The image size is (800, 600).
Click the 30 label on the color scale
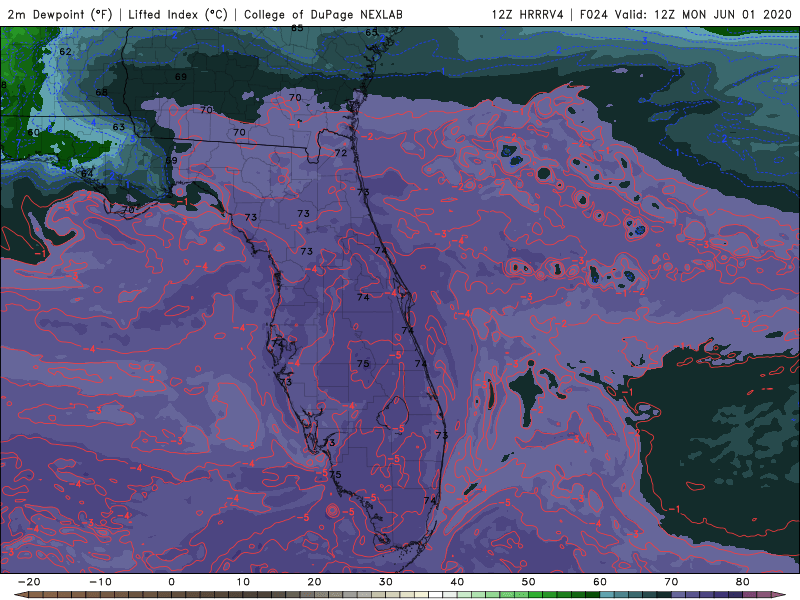386,582
